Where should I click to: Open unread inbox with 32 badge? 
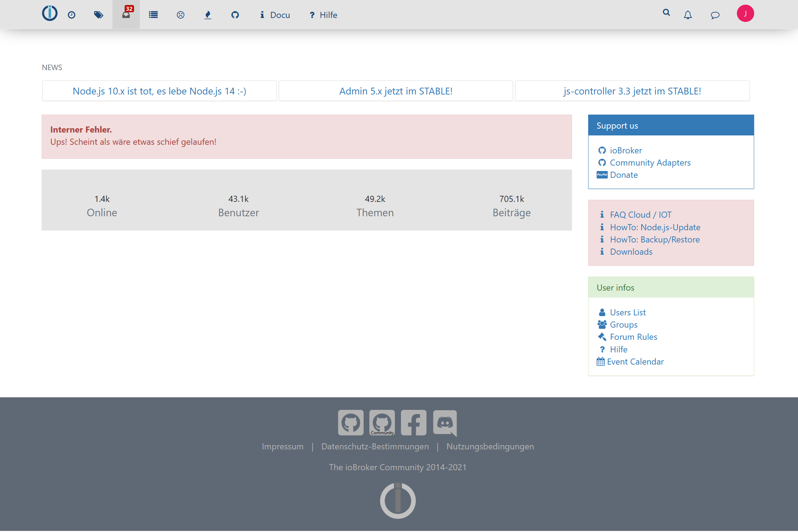point(126,14)
